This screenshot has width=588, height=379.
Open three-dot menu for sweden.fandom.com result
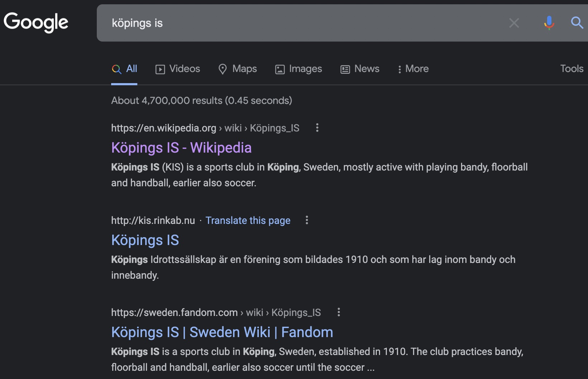pyautogui.click(x=338, y=312)
